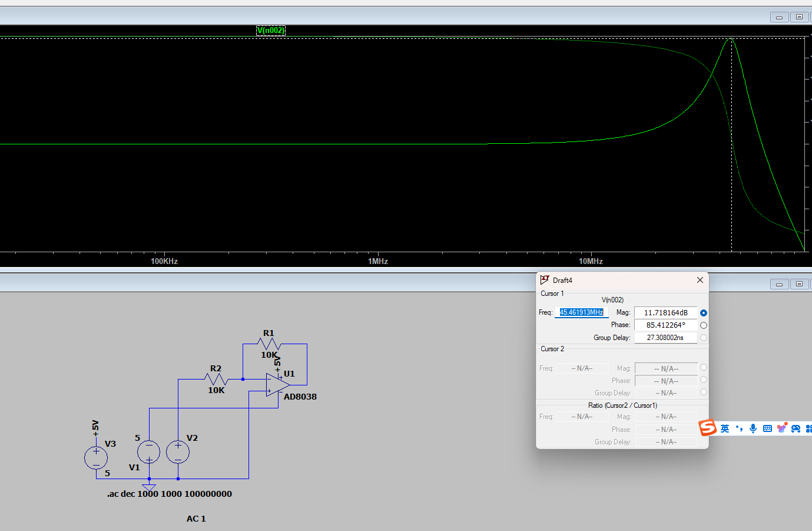Click the AC 1 text in schematic
The height and width of the screenshot is (531, 812).
coord(196,519)
